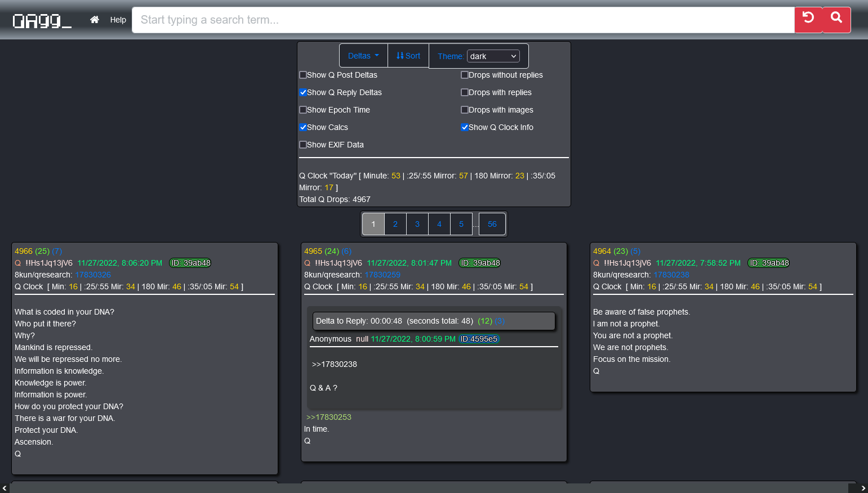
Task: Click the Q icon on drop 4964
Action: tap(597, 263)
